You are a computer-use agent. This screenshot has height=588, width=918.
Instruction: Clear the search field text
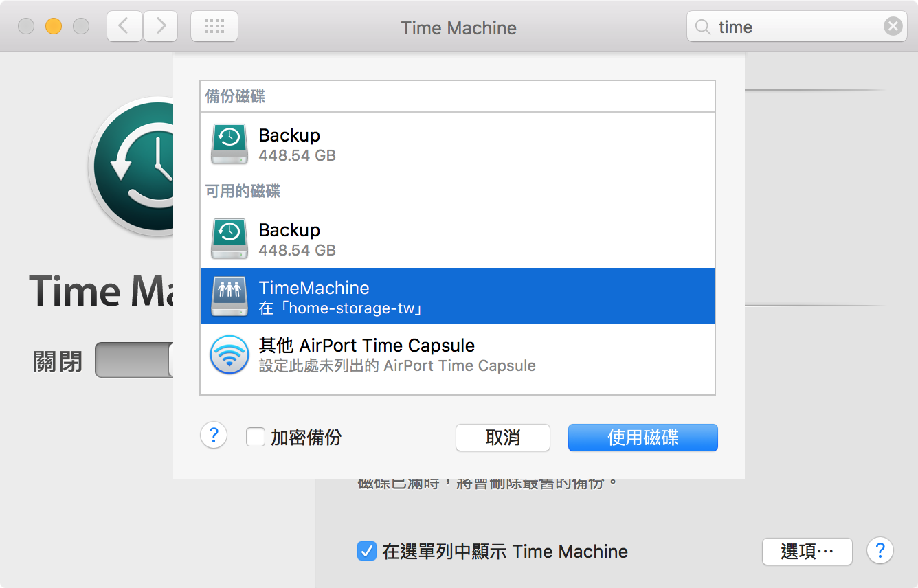[893, 27]
